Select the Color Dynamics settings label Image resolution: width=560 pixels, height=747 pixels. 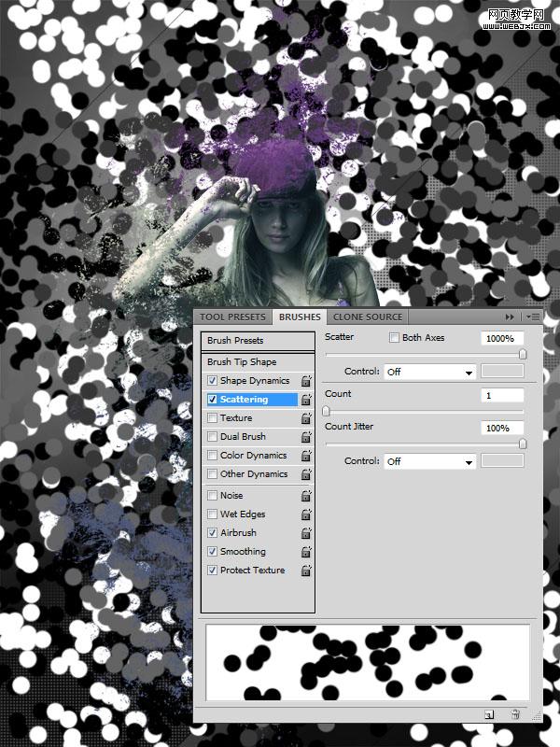[253, 456]
